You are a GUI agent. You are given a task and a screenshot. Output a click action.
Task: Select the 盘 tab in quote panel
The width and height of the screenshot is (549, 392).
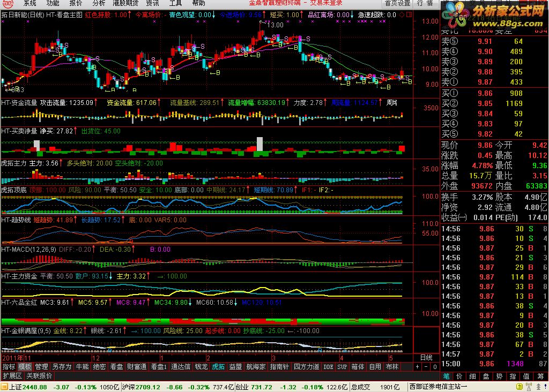tap(486, 376)
